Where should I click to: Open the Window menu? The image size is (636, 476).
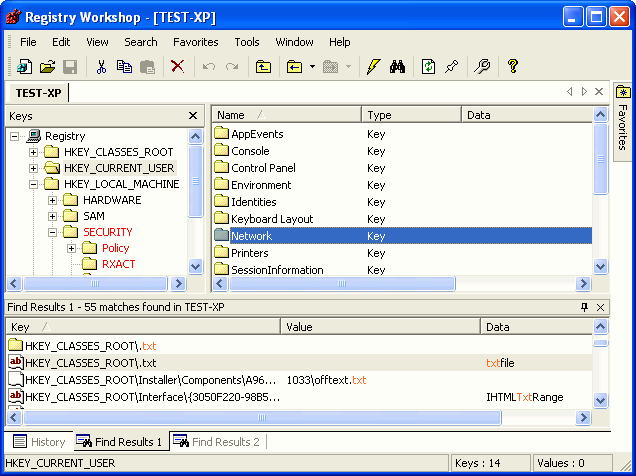coord(294,42)
